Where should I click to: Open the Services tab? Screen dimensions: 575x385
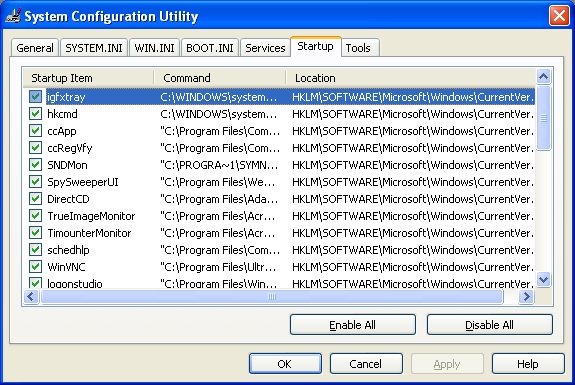(x=265, y=48)
